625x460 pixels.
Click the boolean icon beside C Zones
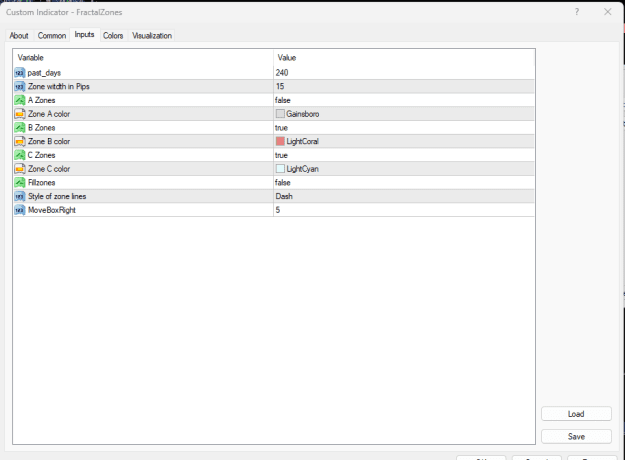click(20, 155)
